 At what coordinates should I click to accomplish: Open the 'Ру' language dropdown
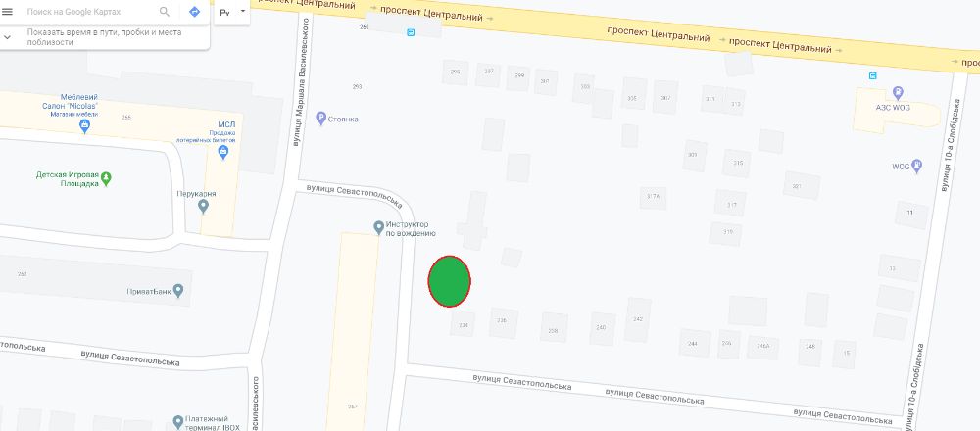(x=232, y=13)
